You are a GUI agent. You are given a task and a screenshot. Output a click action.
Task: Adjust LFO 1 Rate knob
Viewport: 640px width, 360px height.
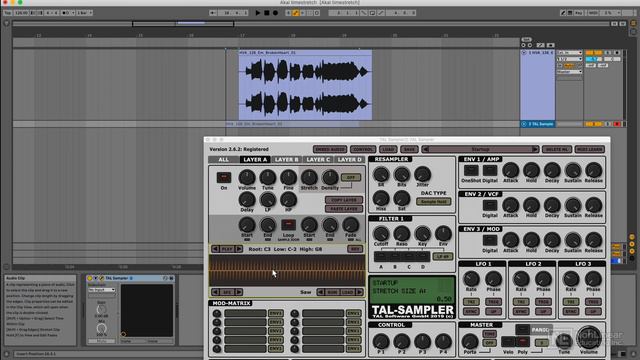pos(471,279)
